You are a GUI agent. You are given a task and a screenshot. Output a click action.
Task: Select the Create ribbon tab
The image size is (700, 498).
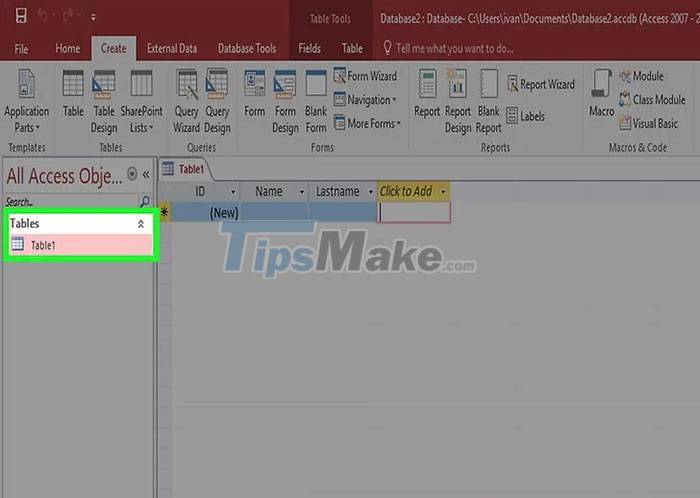tap(113, 48)
